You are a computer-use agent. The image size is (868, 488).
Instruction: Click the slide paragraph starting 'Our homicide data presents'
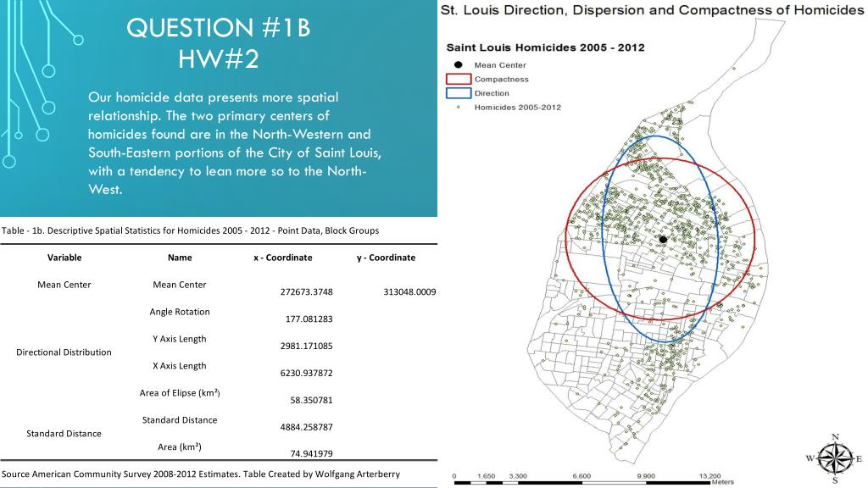click(235, 143)
